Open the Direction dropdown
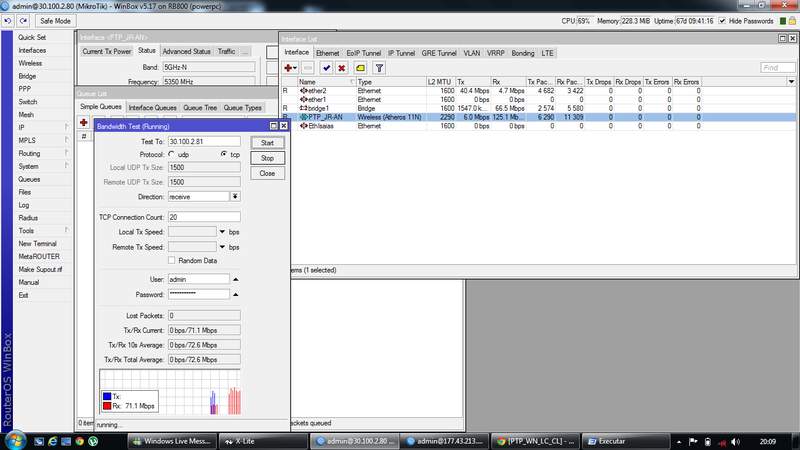The width and height of the screenshot is (800, 450). coord(235,196)
